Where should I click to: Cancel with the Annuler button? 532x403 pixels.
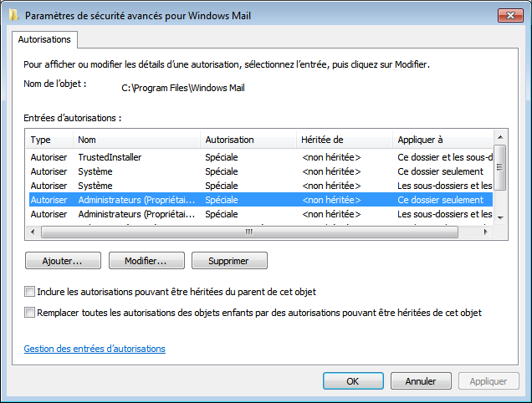[x=421, y=381]
